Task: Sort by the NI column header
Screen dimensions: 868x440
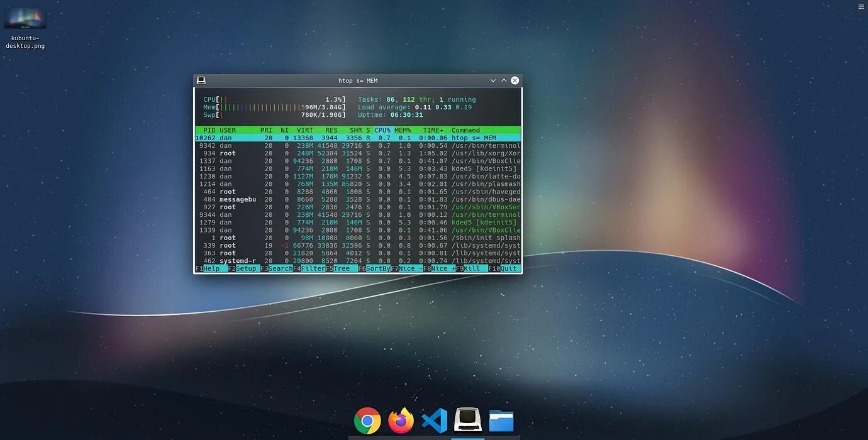Action: [x=284, y=130]
